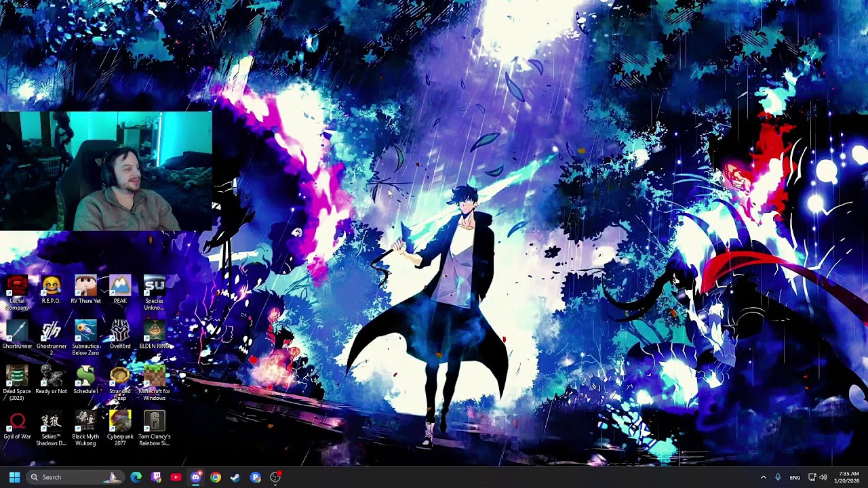Open the ENG language switcher
Image resolution: width=868 pixels, height=488 pixels.
pyautogui.click(x=795, y=477)
